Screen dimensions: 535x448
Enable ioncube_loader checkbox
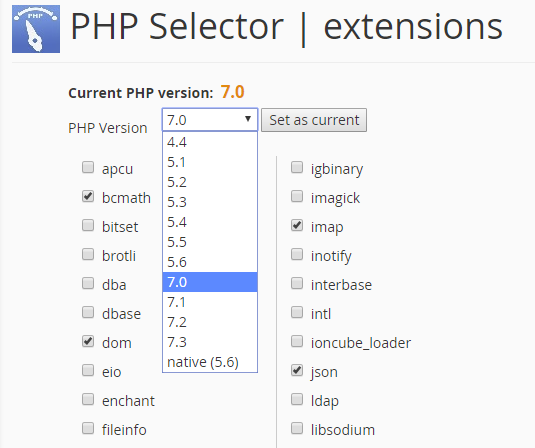tap(297, 341)
